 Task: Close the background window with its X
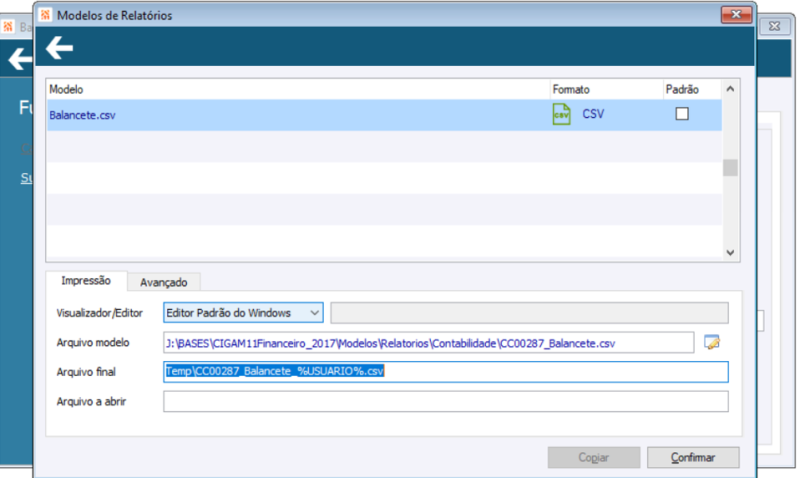click(x=774, y=26)
